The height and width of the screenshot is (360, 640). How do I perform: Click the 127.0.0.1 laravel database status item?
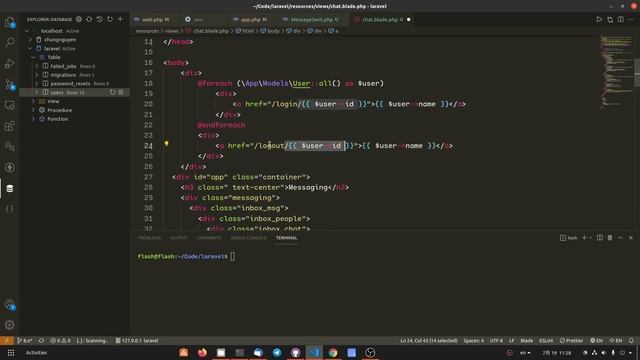click(x=137, y=340)
